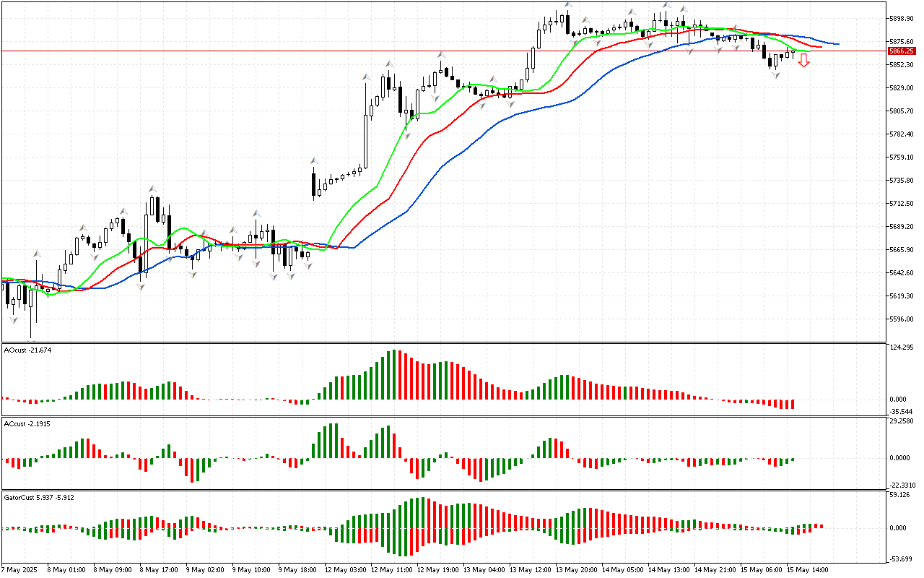Click the GatorCust 5.937 -5.912 indicator label

pos(39,497)
